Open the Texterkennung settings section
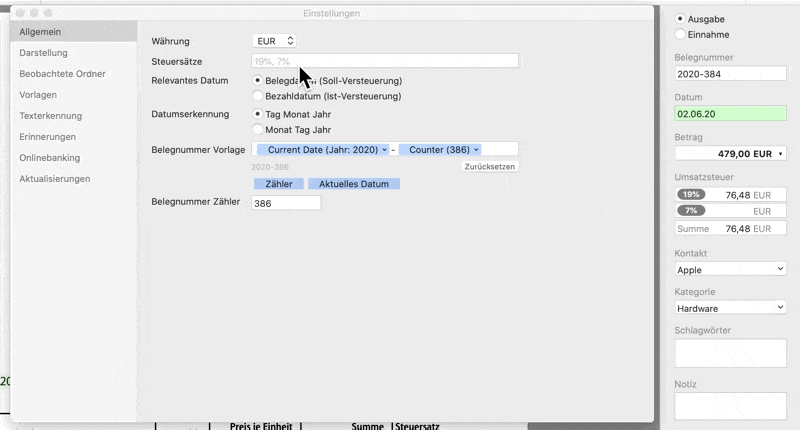The width and height of the screenshot is (800, 430). [x=51, y=116]
